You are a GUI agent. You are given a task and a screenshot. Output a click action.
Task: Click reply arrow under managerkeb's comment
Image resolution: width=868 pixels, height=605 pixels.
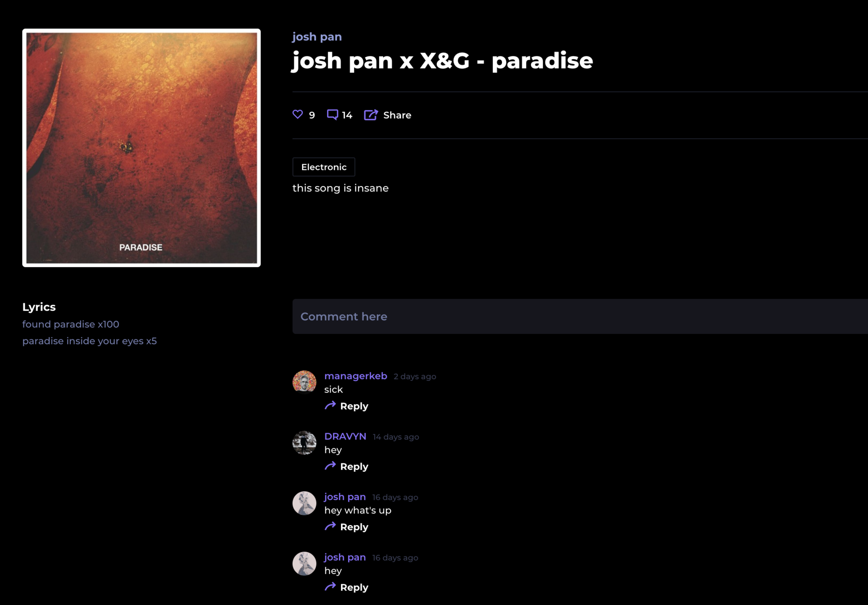330,406
